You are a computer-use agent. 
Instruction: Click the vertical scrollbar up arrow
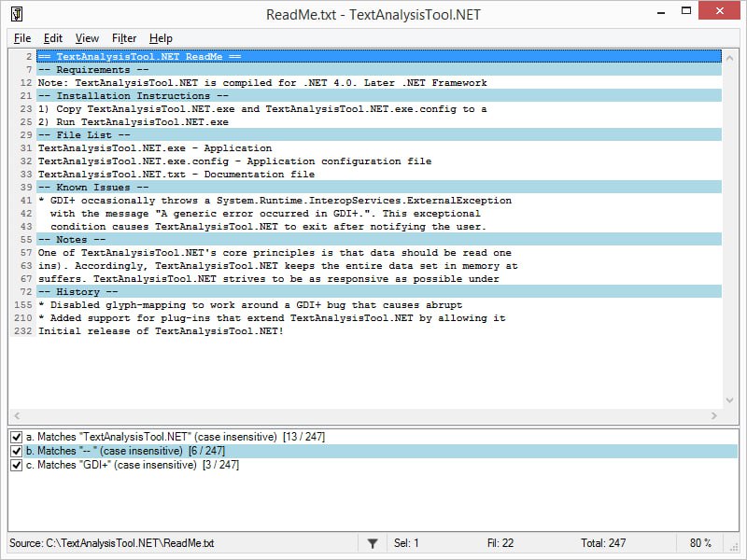[731, 56]
